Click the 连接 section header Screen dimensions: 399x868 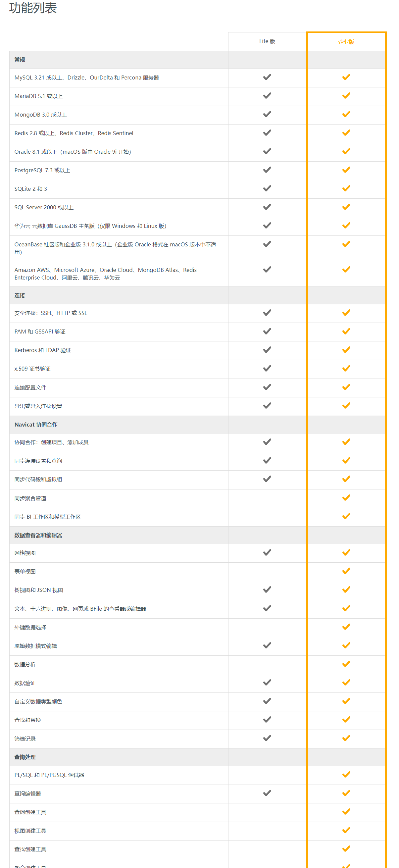(20, 295)
